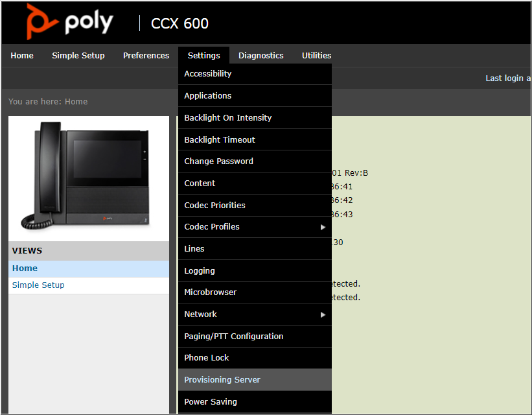
Task: Choose Backlight On Intensity menu entry
Action: point(227,118)
